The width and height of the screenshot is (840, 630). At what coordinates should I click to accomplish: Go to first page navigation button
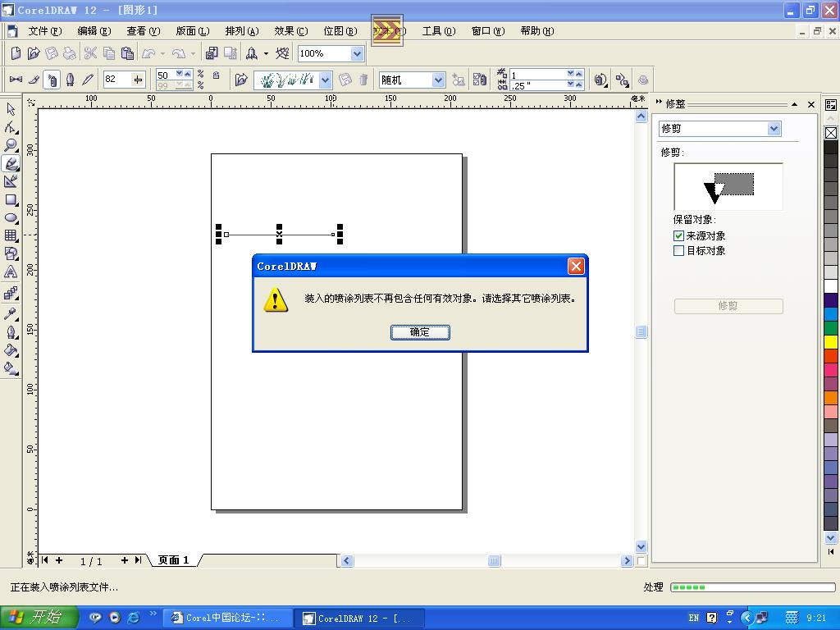coord(45,559)
